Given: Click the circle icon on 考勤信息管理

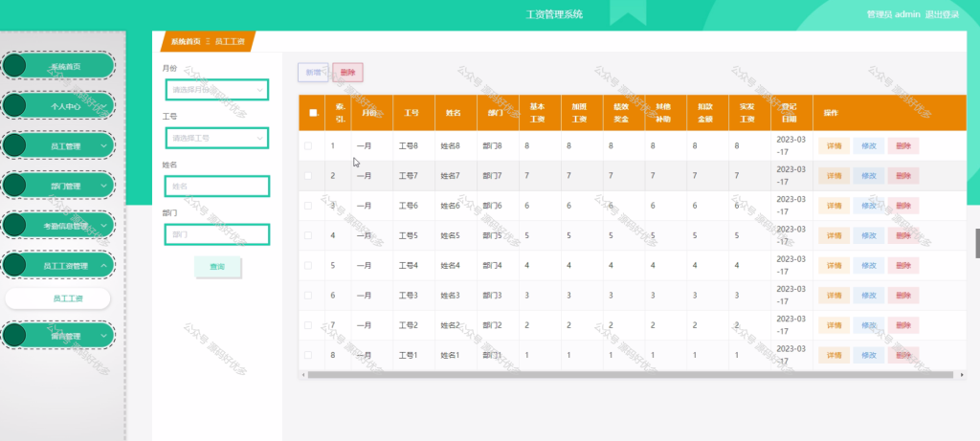Looking at the screenshot, I should pos(14,226).
